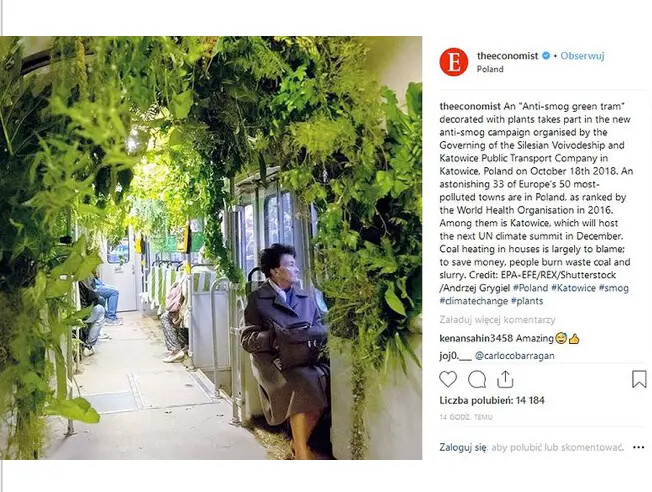Open the #climatechange hashtag
The width and height of the screenshot is (652, 492).
coord(474,301)
